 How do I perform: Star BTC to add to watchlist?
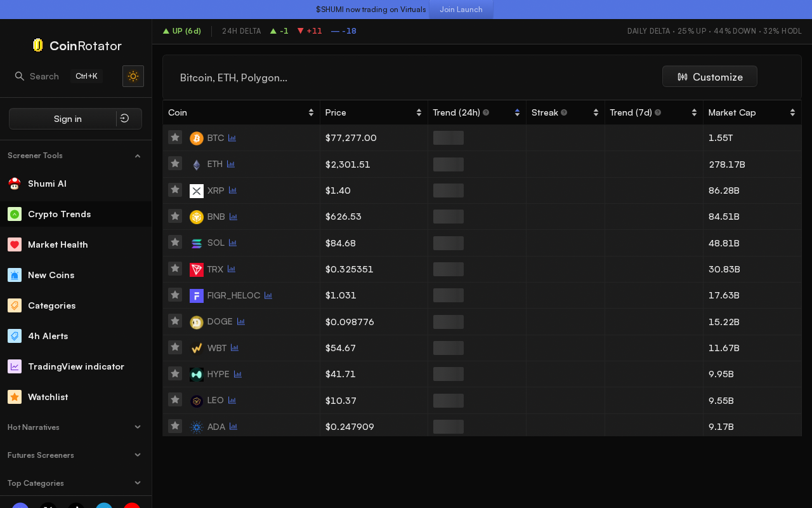pyautogui.click(x=175, y=137)
